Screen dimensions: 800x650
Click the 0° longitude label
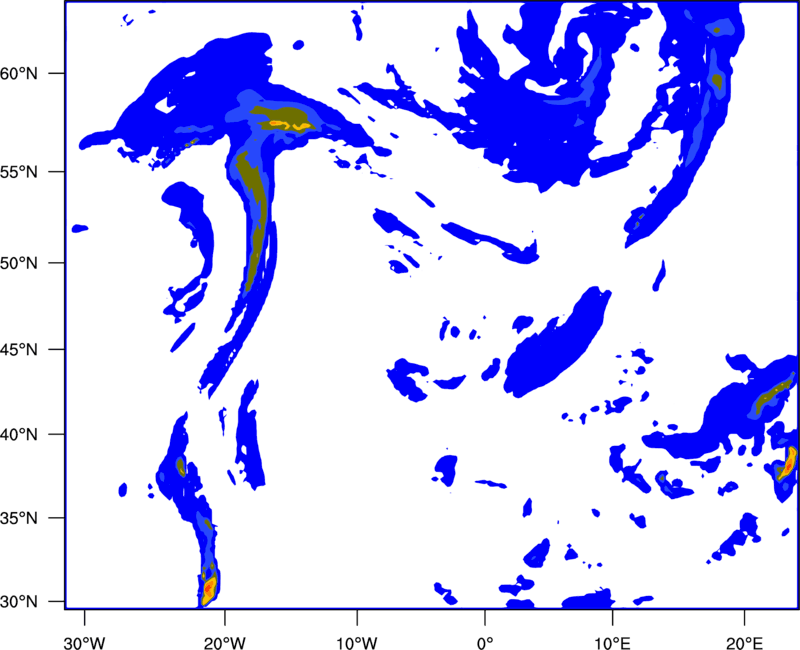coord(485,643)
